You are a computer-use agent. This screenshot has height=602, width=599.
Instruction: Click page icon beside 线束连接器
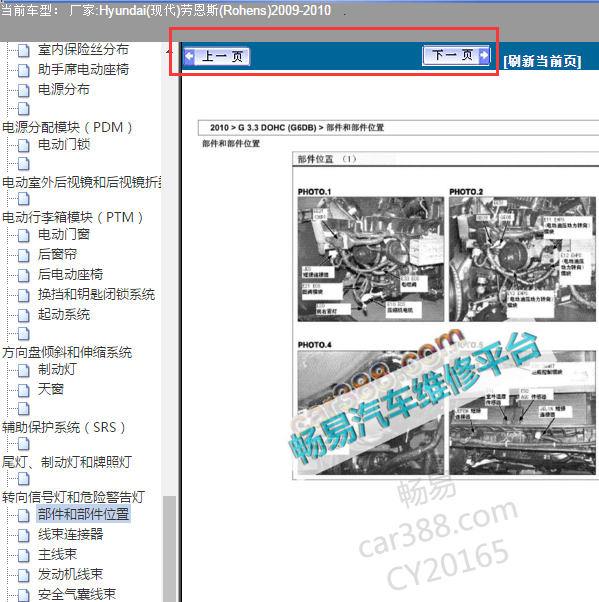pos(24,535)
